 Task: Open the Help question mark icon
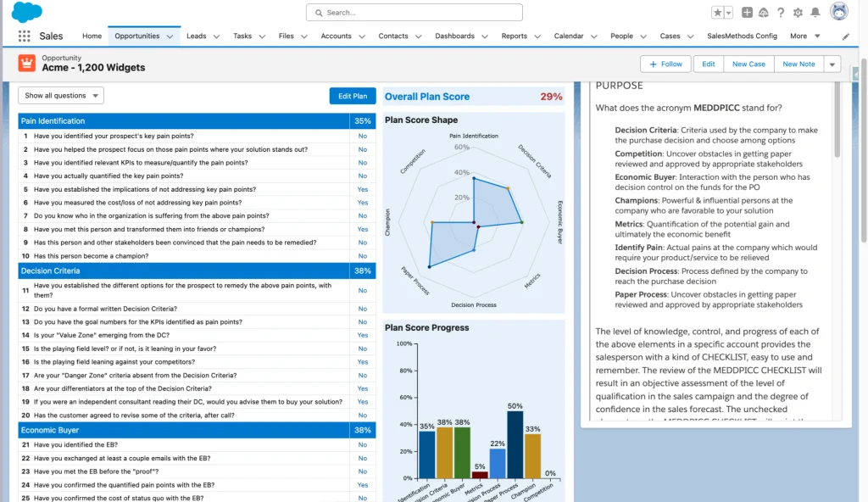780,13
